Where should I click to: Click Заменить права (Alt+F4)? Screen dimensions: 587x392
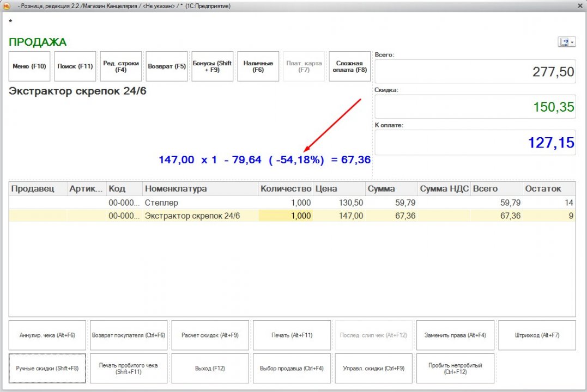pos(455,335)
